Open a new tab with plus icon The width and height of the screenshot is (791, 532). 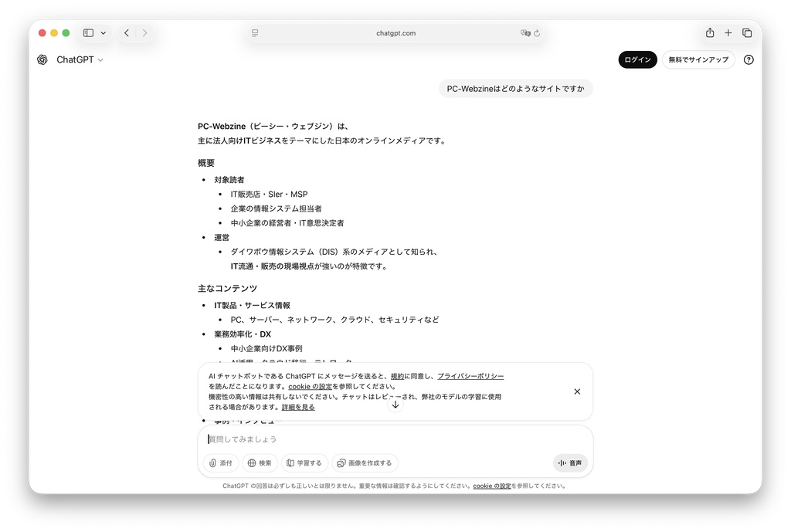point(728,33)
